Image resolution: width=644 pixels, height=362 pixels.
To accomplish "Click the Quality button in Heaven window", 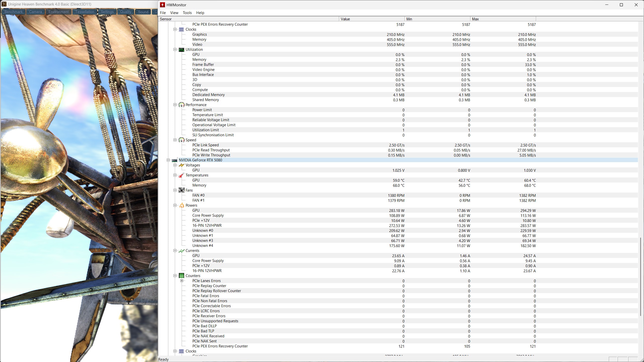I will click(126, 12).
